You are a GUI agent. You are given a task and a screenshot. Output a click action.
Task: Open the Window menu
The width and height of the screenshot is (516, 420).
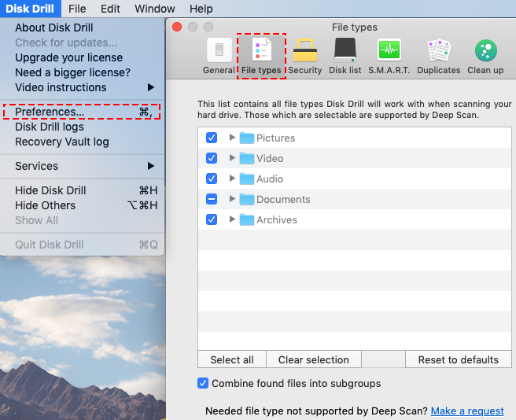pyautogui.click(x=155, y=9)
